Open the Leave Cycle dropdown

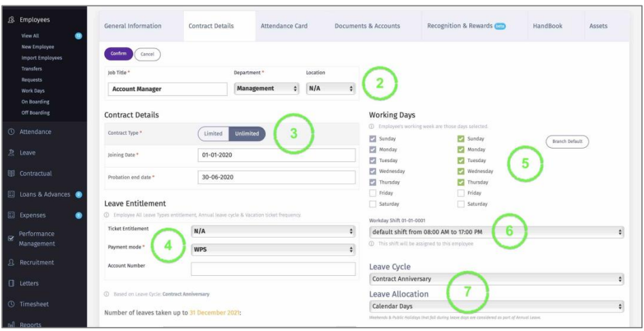(496, 279)
